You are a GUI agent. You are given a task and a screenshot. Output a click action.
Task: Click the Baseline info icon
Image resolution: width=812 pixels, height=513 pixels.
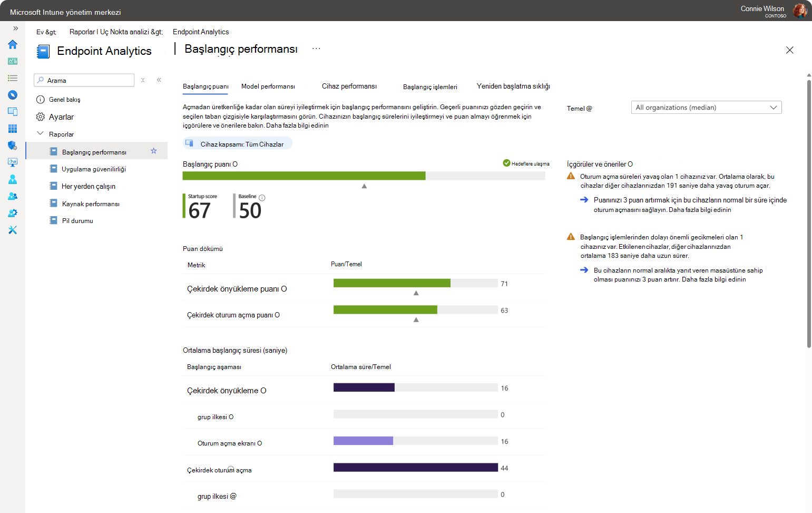262,198
